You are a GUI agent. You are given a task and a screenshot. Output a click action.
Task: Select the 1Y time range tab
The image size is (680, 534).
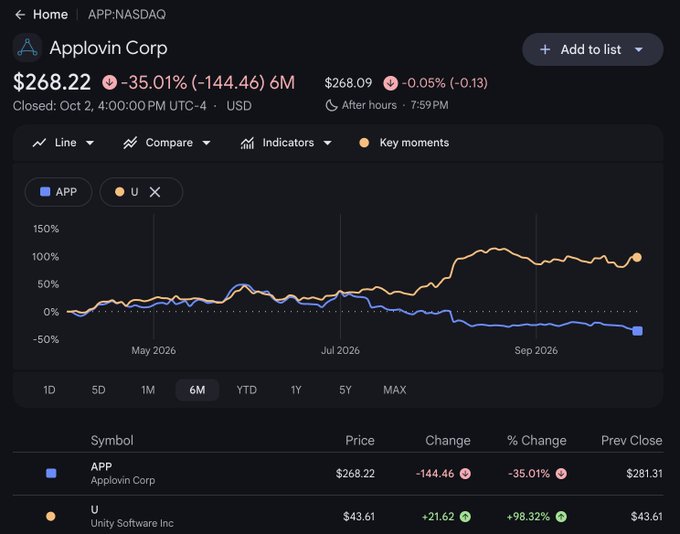click(x=296, y=390)
